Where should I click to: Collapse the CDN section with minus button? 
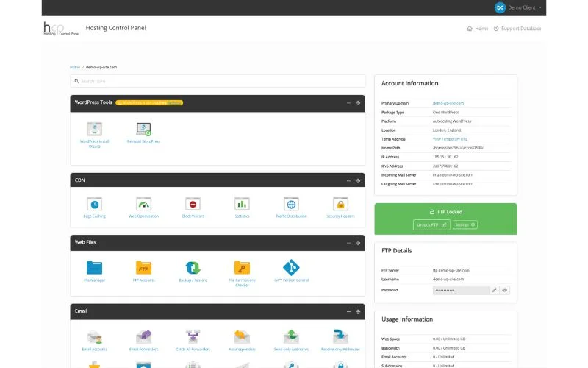(348, 181)
